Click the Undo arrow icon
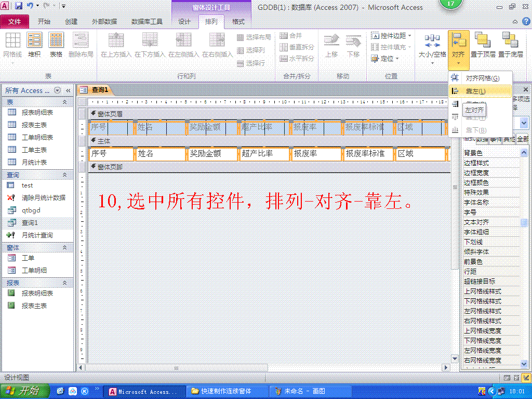The image size is (532, 399). [30, 6]
